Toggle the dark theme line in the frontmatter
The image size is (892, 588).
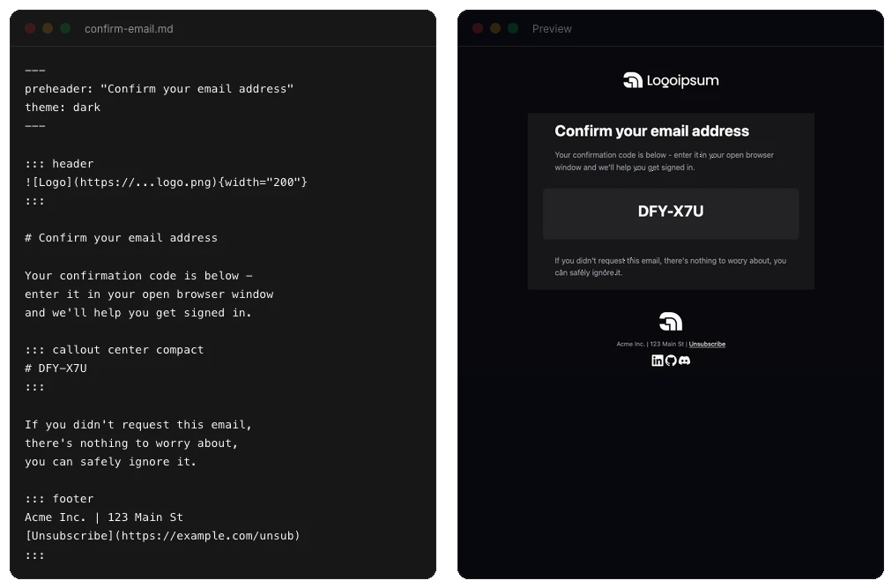coord(62,107)
